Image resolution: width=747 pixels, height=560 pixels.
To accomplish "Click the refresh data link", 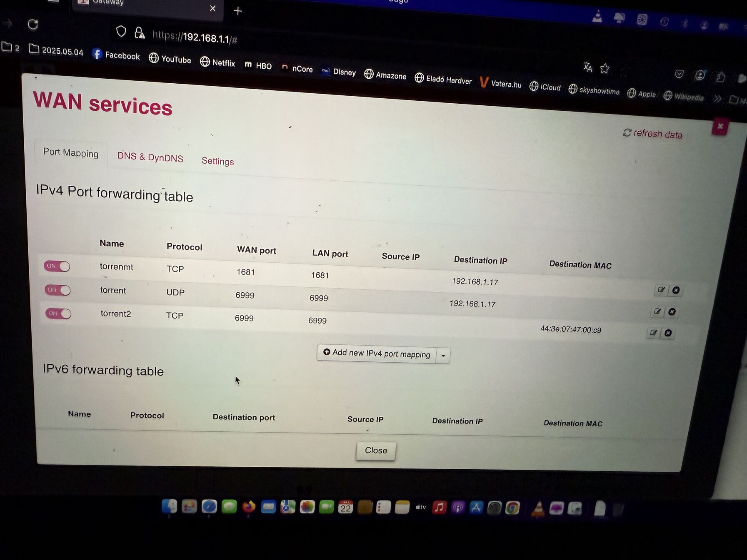I will click(x=652, y=134).
